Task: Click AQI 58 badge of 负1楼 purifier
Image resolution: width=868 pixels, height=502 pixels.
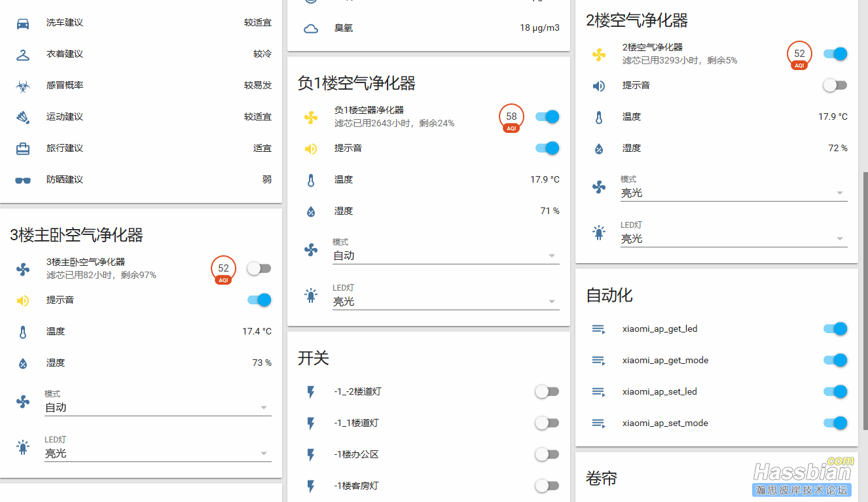Action: (511, 118)
